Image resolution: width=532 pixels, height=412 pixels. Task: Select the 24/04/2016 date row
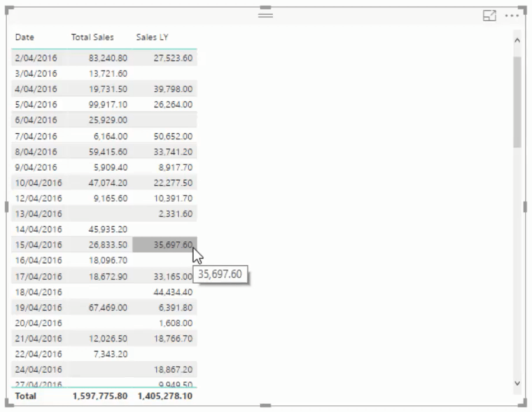(104, 369)
